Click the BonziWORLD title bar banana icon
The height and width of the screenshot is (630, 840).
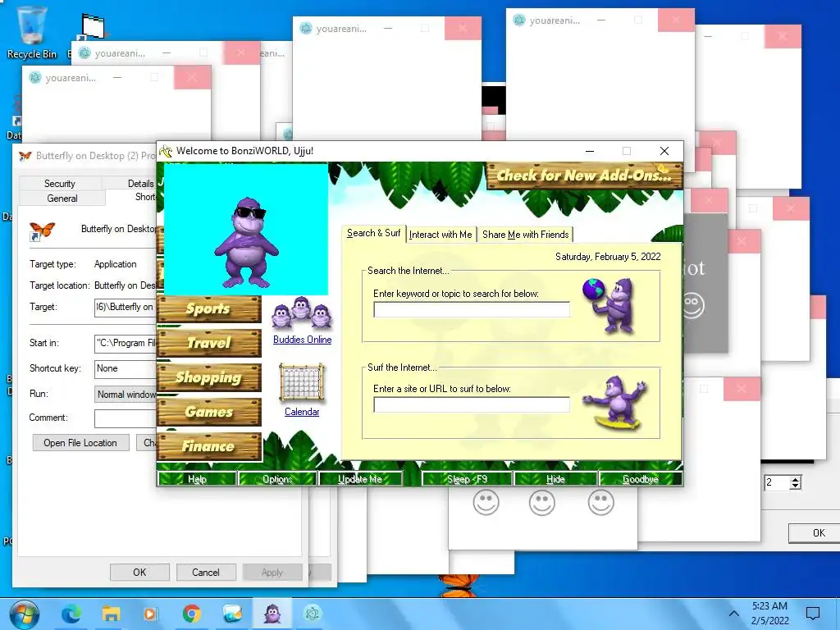coord(166,151)
